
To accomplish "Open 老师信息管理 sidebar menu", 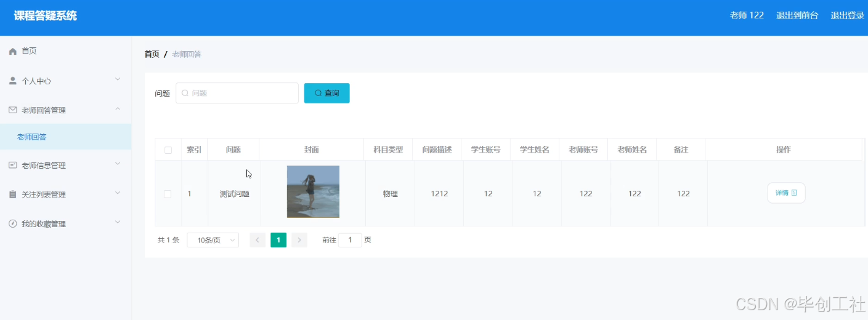I will pos(65,166).
